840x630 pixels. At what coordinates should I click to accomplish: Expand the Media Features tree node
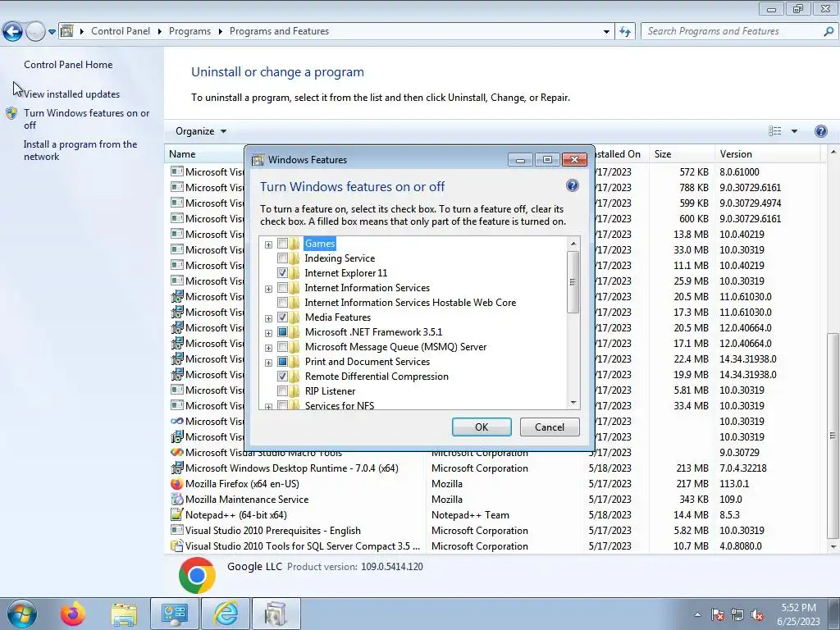click(x=268, y=318)
